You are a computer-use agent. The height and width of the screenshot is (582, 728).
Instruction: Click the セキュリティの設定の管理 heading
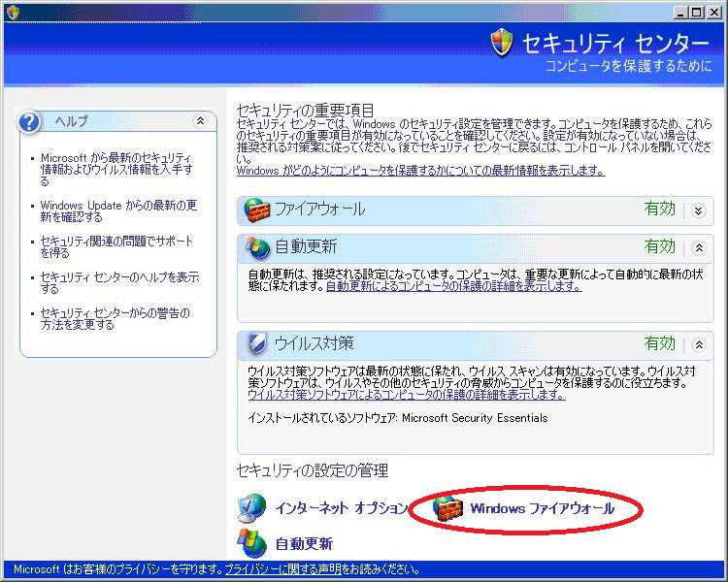tap(312, 471)
